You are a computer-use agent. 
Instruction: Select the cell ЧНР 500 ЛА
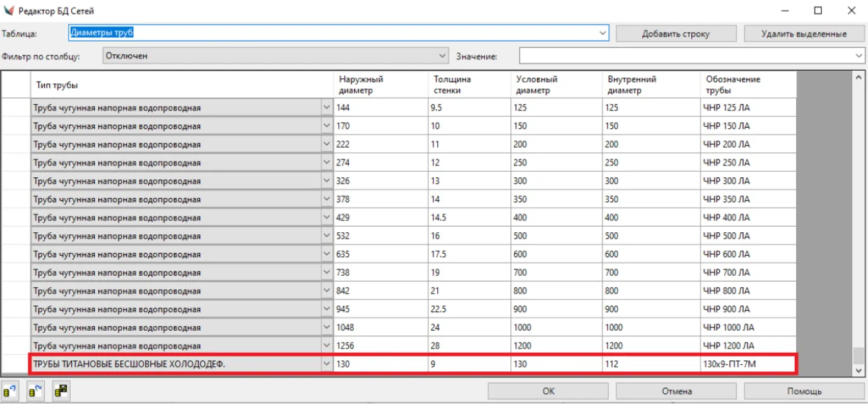pyautogui.click(x=749, y=235)
